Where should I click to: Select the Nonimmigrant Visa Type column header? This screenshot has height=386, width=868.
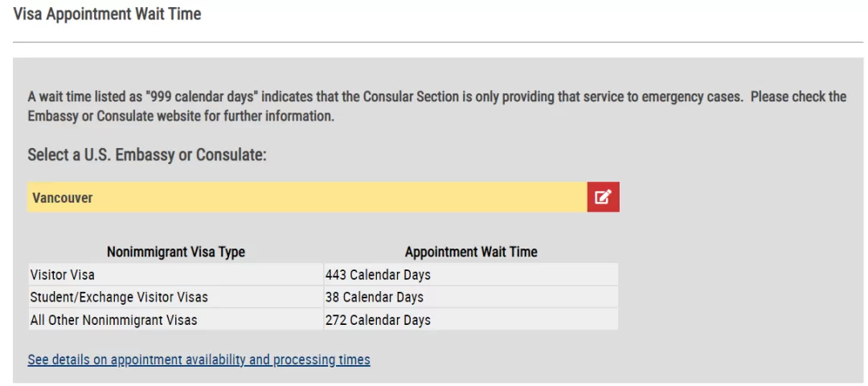(176, 252)
